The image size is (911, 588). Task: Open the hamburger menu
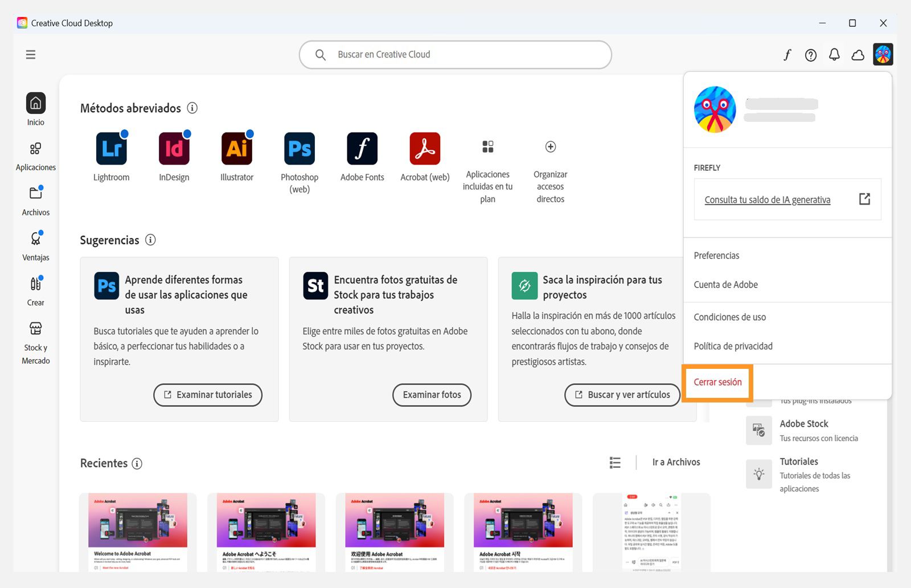[31, 55]
